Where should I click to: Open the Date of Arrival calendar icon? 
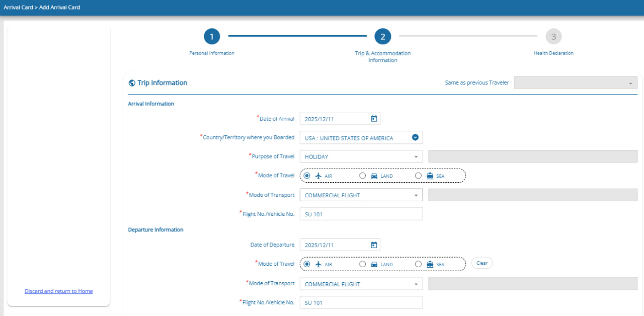coord(374,119)
